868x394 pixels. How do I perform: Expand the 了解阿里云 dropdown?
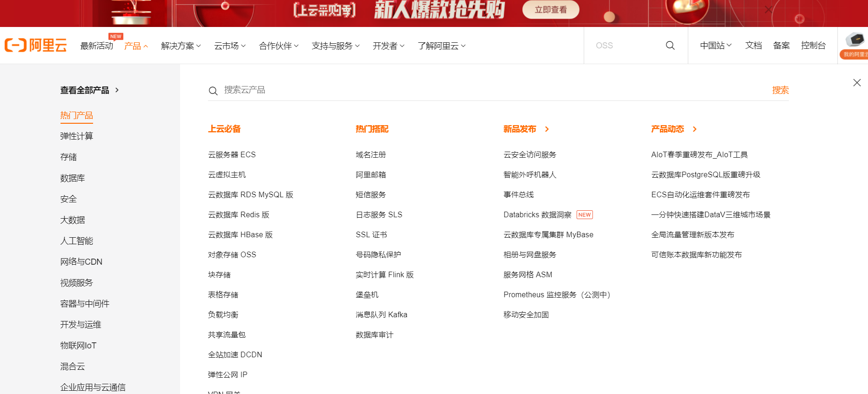[x=442, y=46]
